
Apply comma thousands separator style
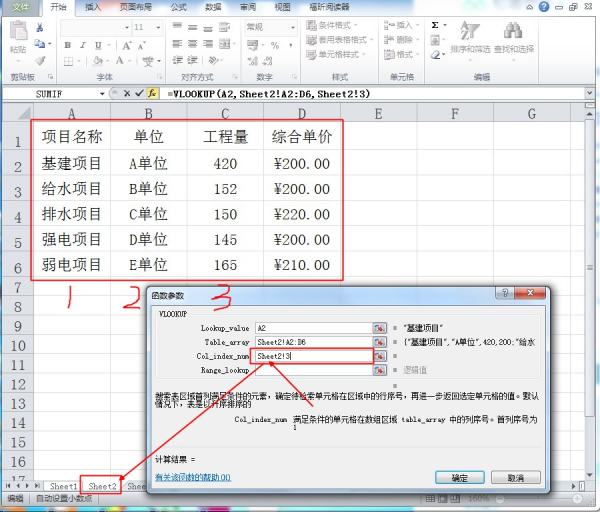point(291,45)
